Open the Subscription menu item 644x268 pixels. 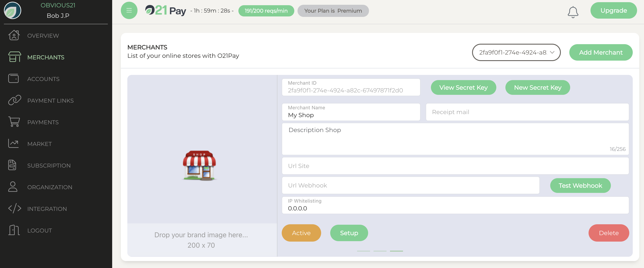coord(49,165)
